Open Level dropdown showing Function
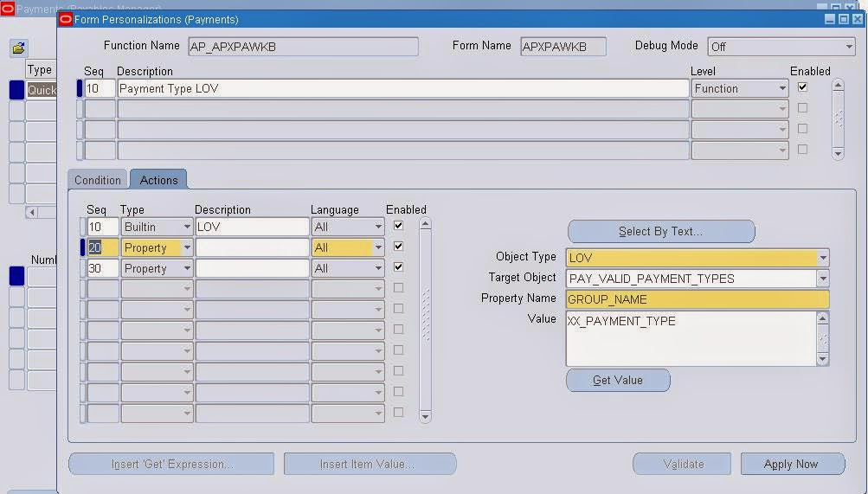Screen dimensions: 868x494 [x=782, y=88]
